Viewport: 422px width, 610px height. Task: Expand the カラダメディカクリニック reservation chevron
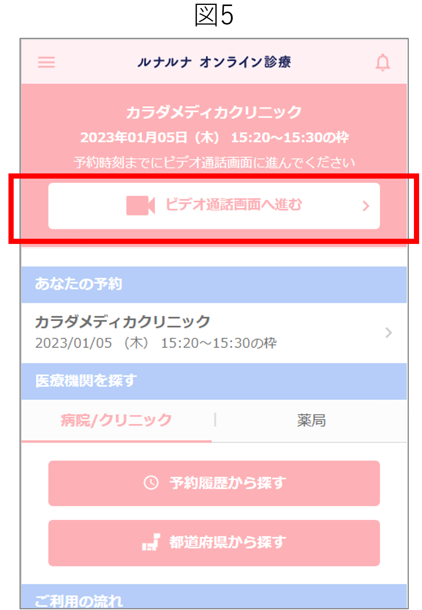tap(388, 333)
